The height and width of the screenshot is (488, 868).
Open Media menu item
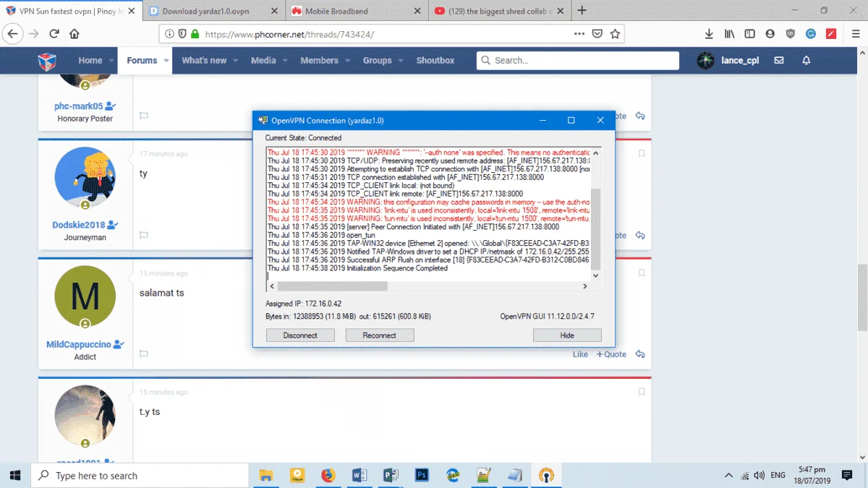point(263,61)
